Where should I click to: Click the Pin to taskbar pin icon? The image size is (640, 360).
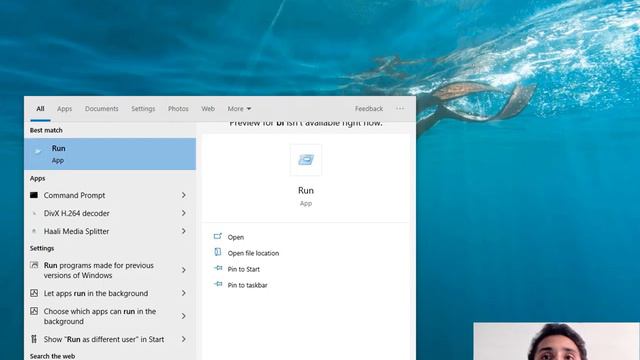tap(218, 284)
